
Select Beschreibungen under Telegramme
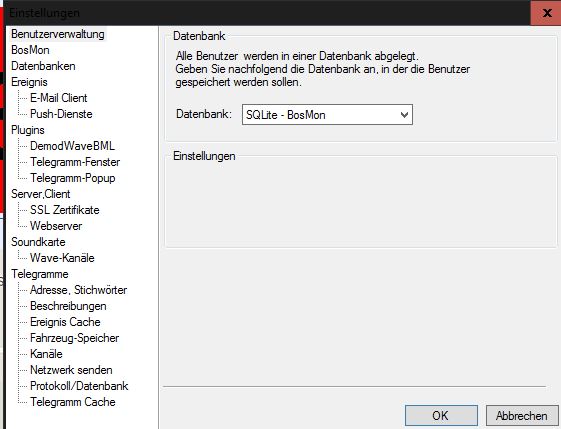pos(68,306)
